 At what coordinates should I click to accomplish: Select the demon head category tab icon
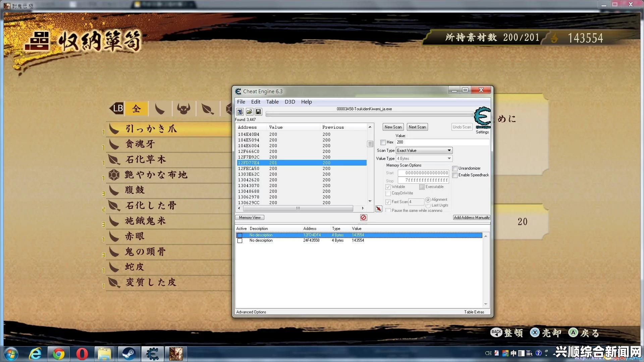click(183, 109)
